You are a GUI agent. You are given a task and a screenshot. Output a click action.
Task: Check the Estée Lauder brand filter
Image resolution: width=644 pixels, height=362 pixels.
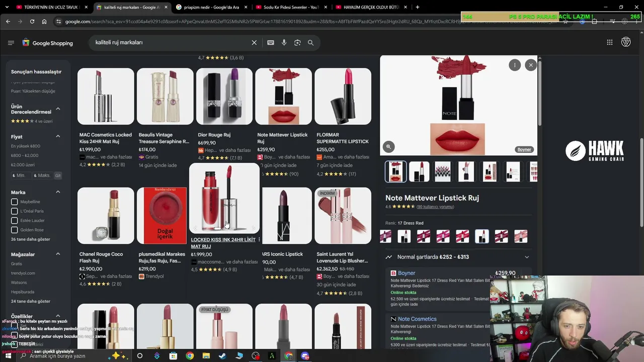[x=15, y=221]
